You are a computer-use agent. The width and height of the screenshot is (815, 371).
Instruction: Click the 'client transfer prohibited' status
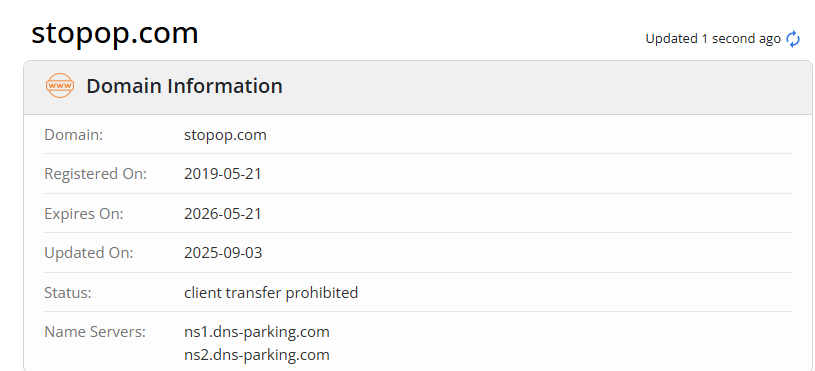[271, 293]
